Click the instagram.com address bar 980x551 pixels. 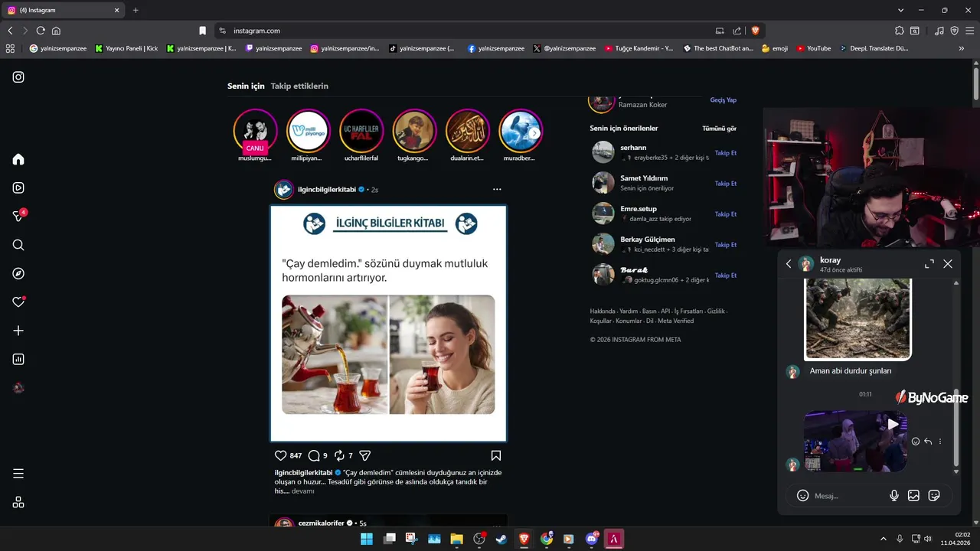[459, 31]
